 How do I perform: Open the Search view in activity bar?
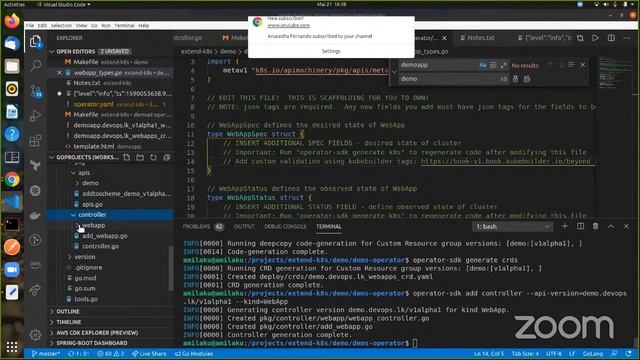(36, 65)
